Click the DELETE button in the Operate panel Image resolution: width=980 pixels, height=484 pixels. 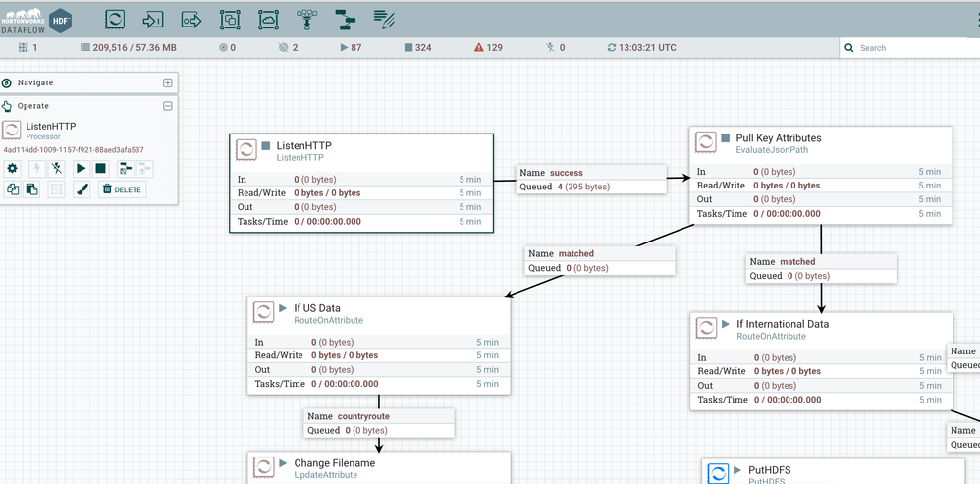(x=123, y=189)
